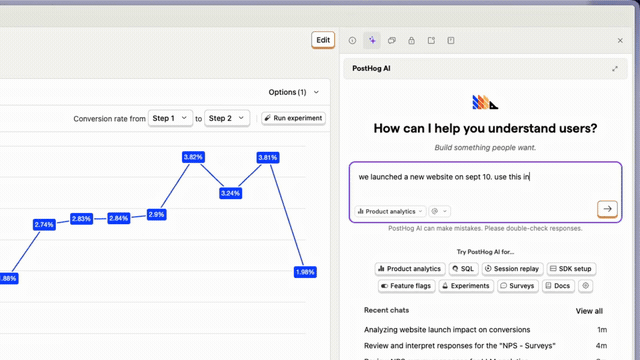The width and height of the screenshot is (640, 360).
Task: Click the 2.83% data point on chart
Action: 81,219
